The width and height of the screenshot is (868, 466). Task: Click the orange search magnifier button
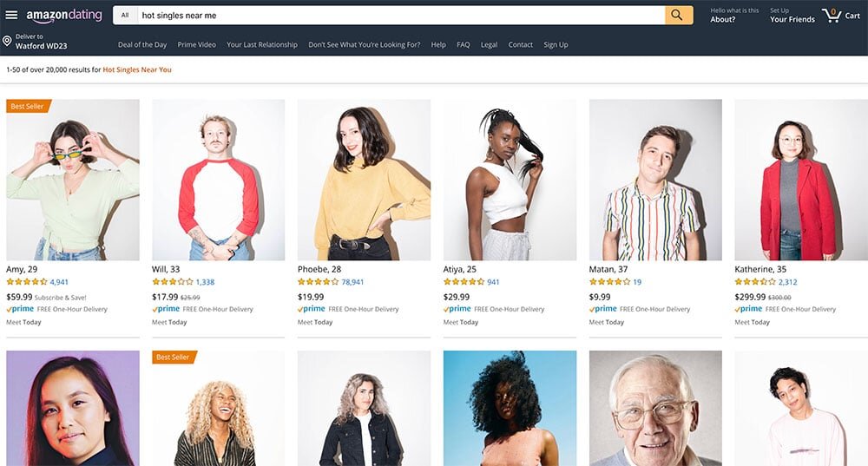point(679,16)
